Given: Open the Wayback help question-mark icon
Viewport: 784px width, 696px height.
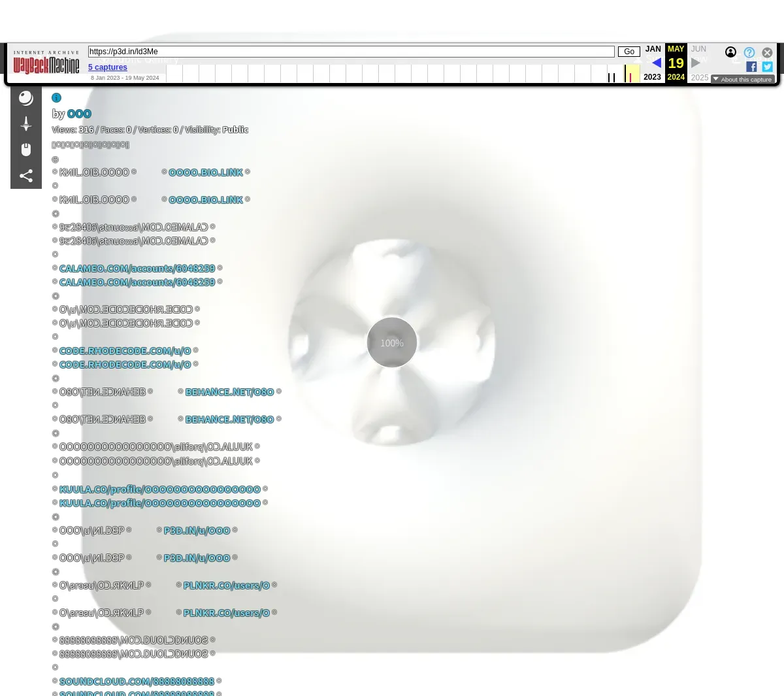Looking at the screenshot, I should pyautogui.click(x=749, y=52).
